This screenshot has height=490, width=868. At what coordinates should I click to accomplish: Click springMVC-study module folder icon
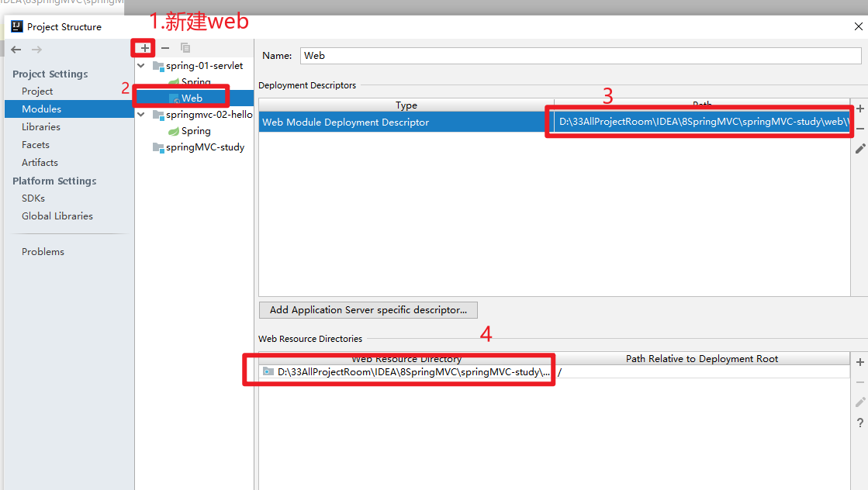click(x=158, y=147)
